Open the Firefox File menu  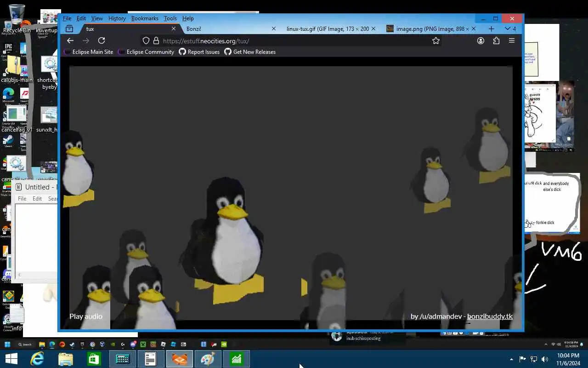pyautogui.click(x=67, y=18)
